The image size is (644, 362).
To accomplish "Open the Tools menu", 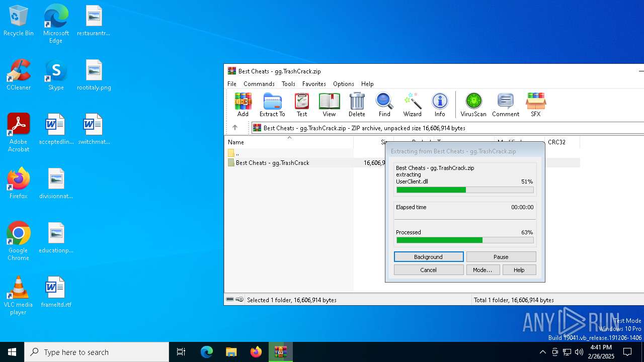I will point(288,84).
